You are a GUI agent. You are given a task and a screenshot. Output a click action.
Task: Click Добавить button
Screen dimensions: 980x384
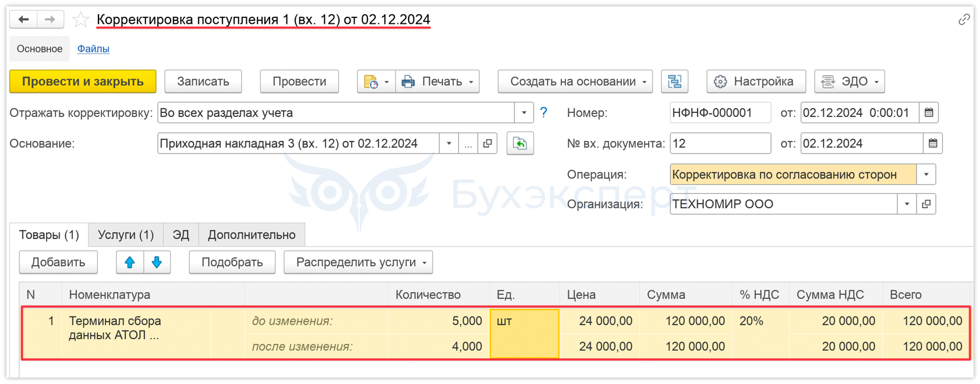pos(58,262)
